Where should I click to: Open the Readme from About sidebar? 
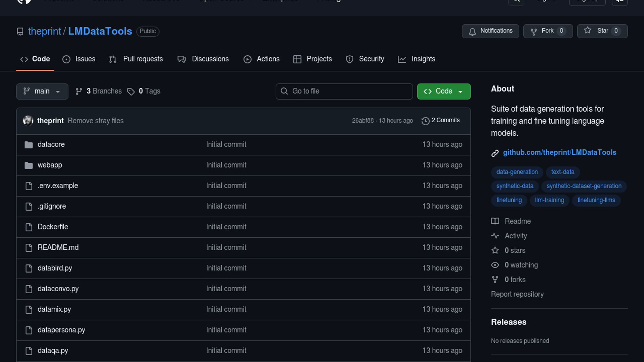coord(517,221)
